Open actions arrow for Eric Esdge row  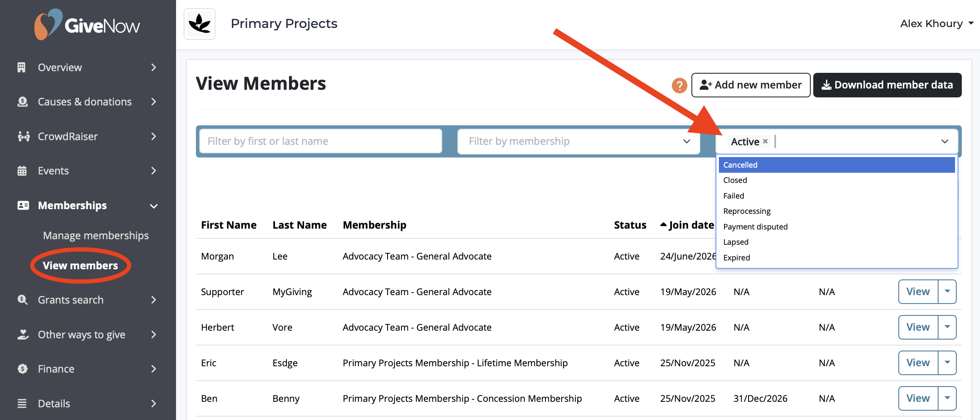coord(947,362)
